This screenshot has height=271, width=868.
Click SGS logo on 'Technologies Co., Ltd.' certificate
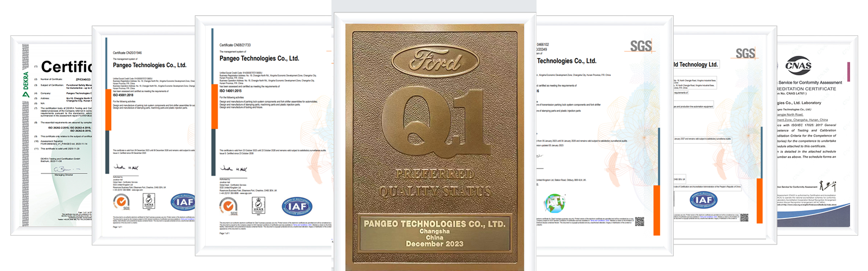click(x=641, y=46)
